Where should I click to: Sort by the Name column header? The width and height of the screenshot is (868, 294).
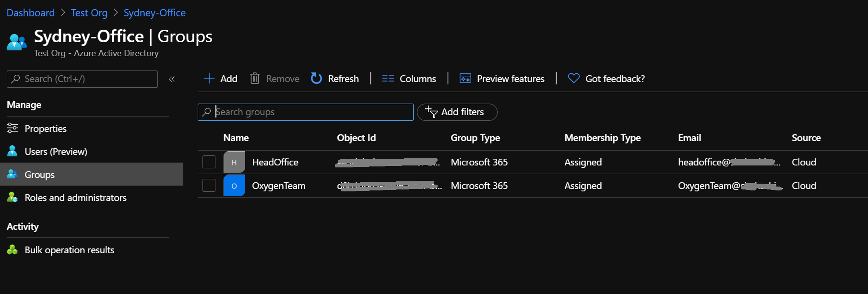click(236, 138)
